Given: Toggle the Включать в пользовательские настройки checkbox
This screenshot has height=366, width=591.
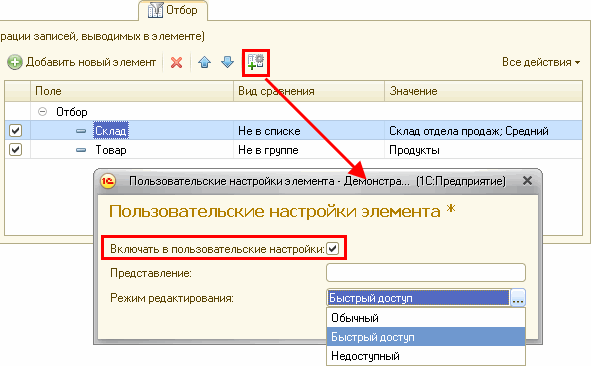Looking at the screenshot, I should [333, 249].
